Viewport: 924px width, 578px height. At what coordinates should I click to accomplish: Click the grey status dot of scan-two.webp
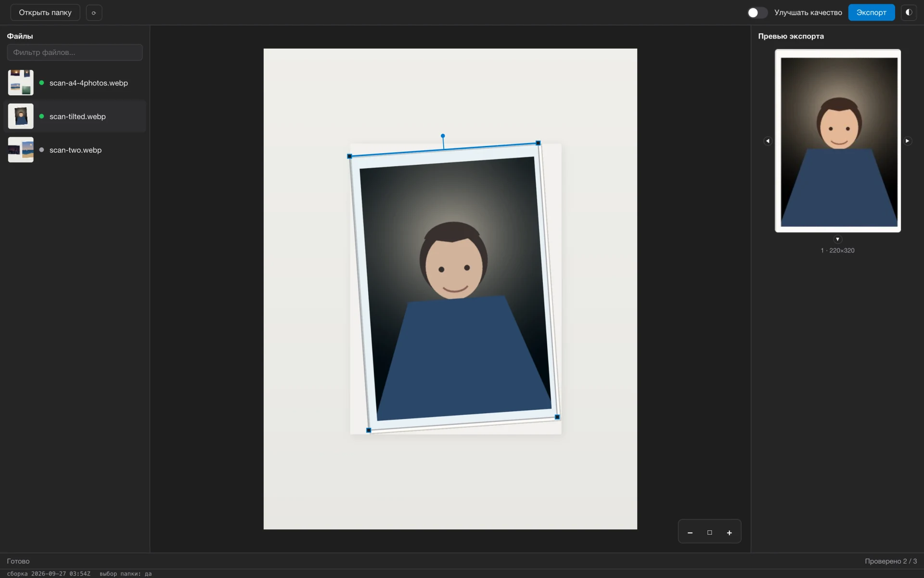click(x=41, y=150)
